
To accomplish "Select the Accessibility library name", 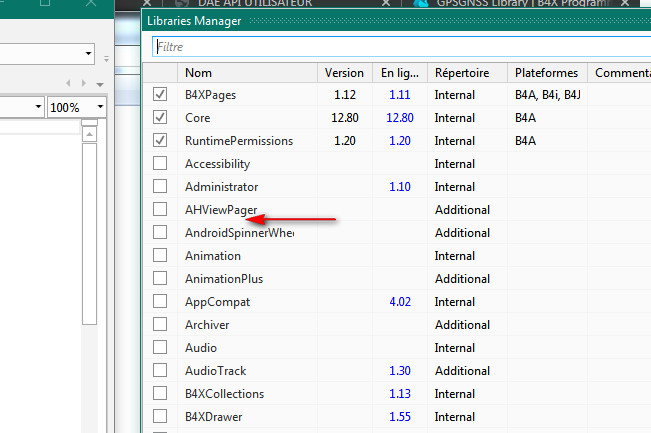I will tap(218, 164).
